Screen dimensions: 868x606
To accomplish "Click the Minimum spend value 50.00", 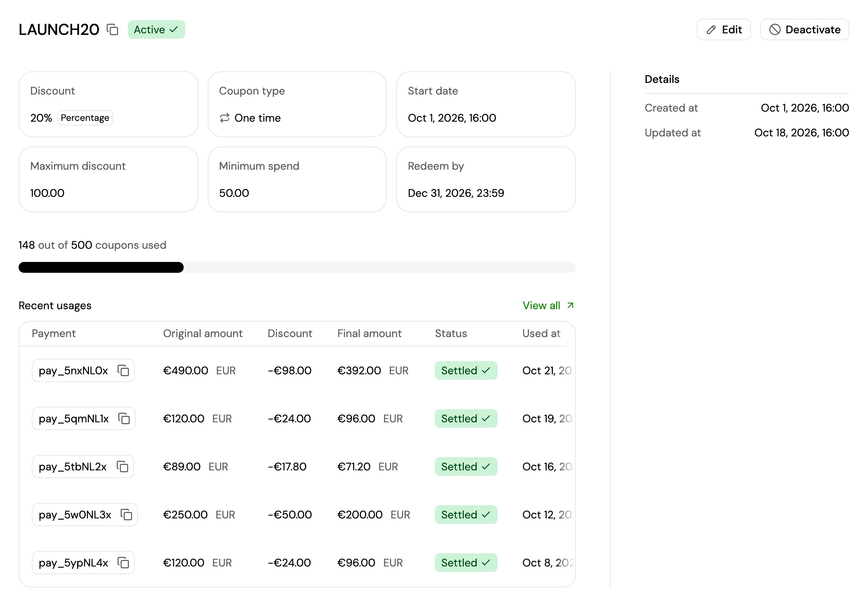I will coord(234,193).
